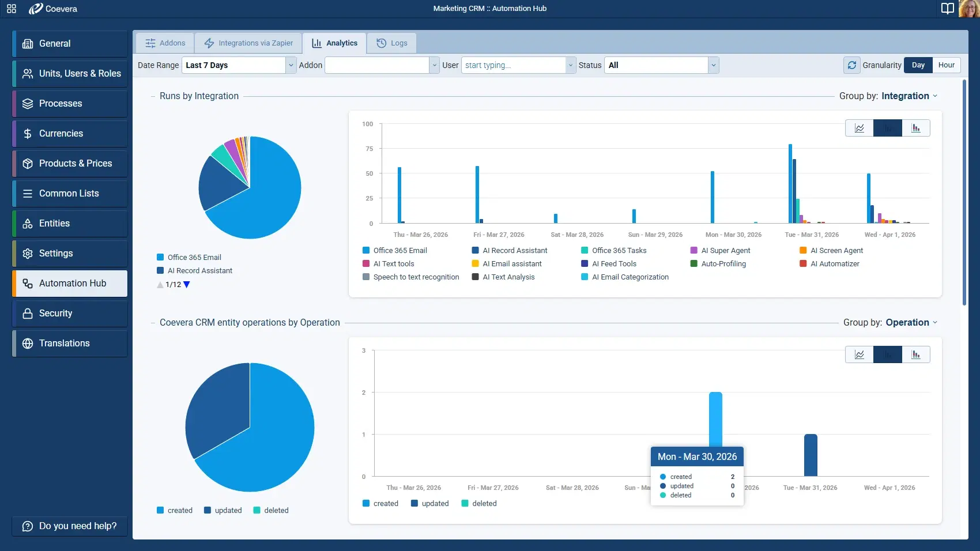Switch Runs chart to line chart view
The width and height of the screenshot is (980, 551).
(859, 128)
